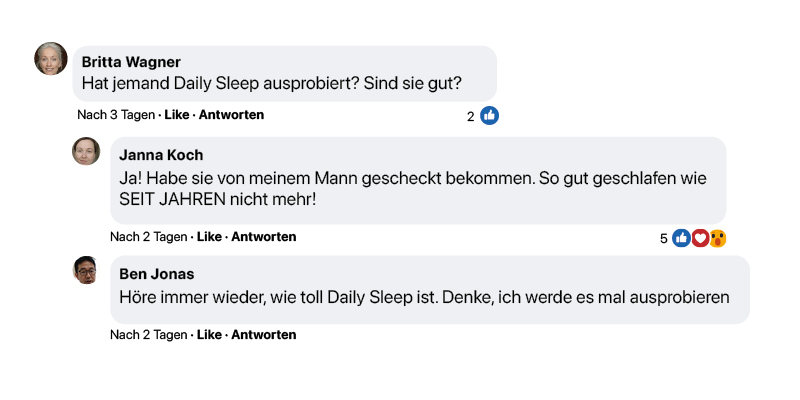Click the blue thumbs-up reaction on Janna Koch's comment
800x400 pixels.
681,238
